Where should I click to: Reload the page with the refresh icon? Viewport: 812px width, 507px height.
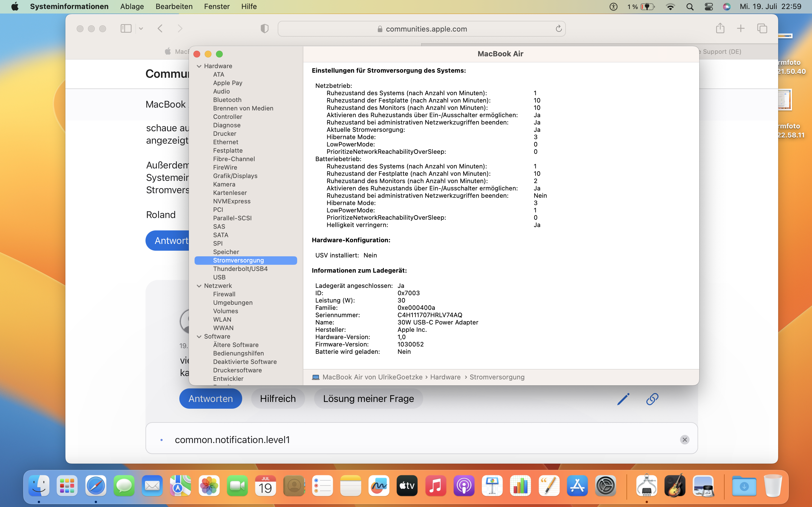pyautogui.click(x=558, y=29)
